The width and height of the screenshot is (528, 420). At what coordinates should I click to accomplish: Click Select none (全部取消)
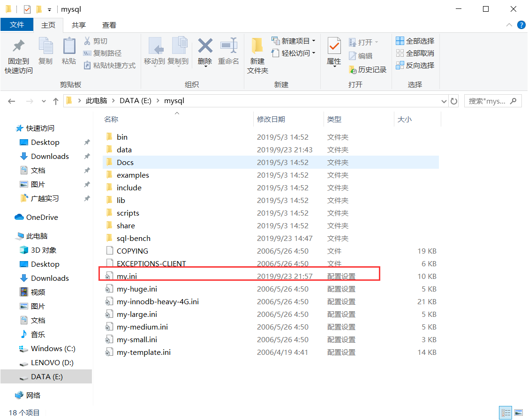point(415,53)
